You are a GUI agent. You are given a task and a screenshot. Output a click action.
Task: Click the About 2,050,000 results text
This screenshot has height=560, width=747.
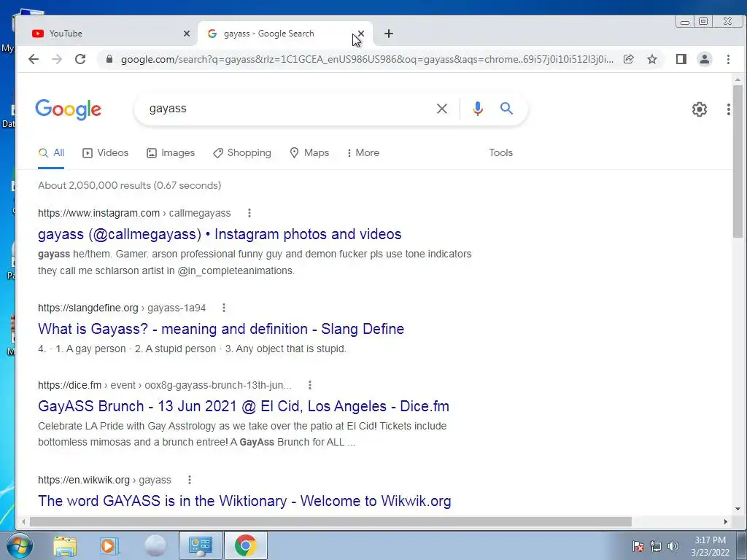click(x=130, y=185)
